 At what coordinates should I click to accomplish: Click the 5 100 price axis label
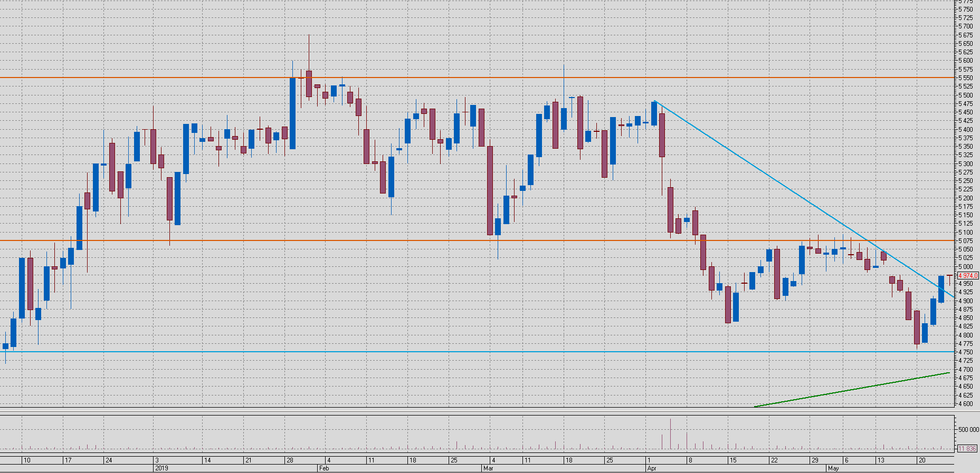click(966, 233)
